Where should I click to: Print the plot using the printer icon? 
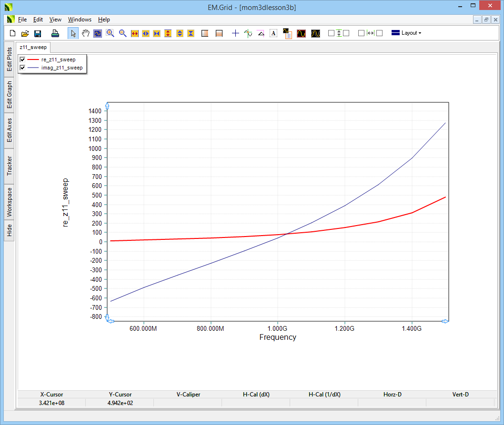pos(55,33)
